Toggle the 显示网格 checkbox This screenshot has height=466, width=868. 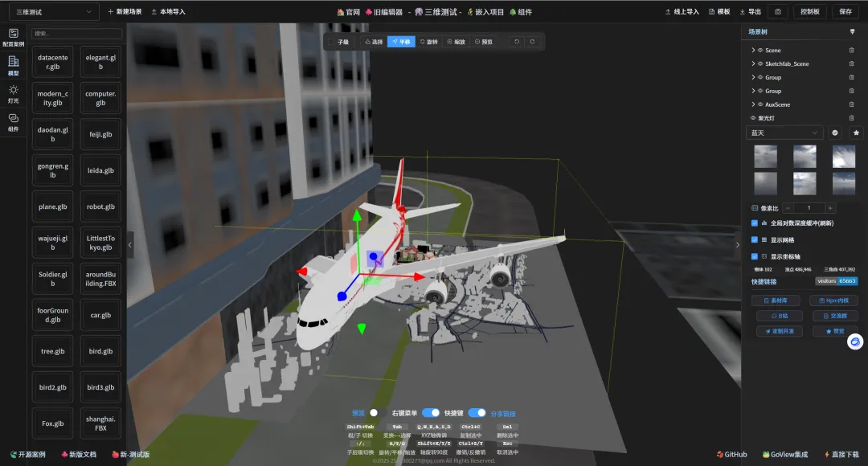point(754,239)
